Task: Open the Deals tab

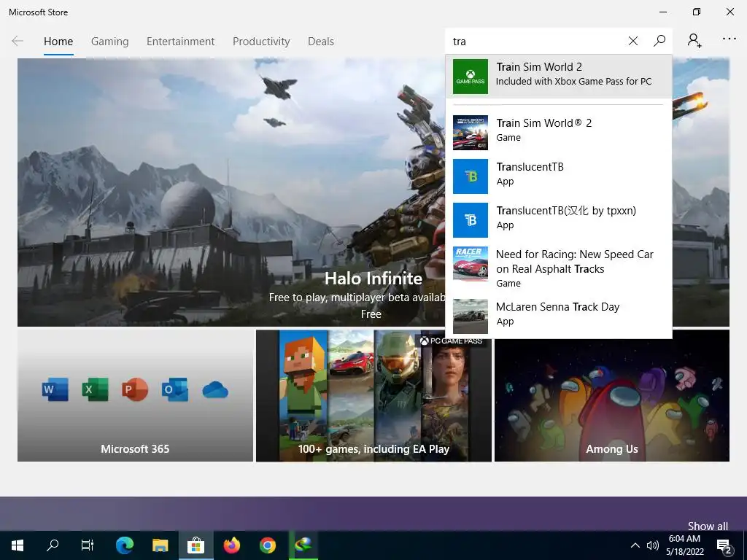Action: [x=321, y=42]
